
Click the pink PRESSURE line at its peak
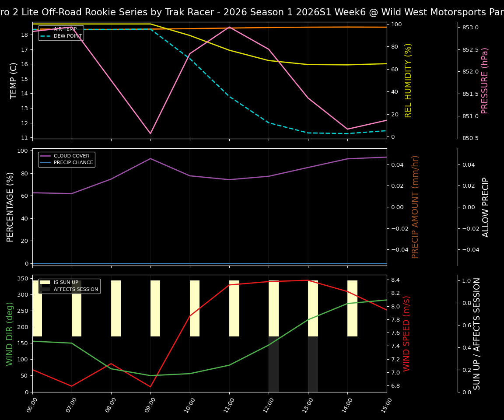click(229, 27)
